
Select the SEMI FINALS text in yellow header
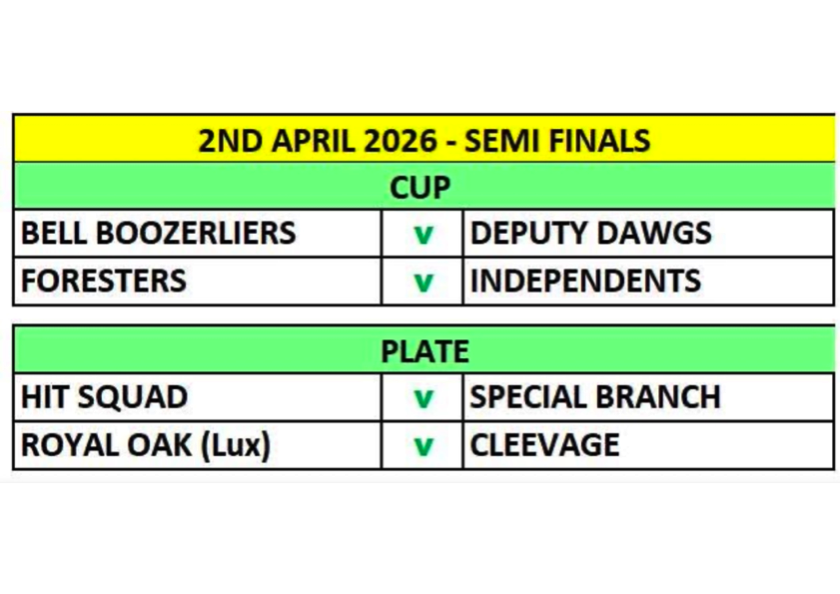point(555,140)
